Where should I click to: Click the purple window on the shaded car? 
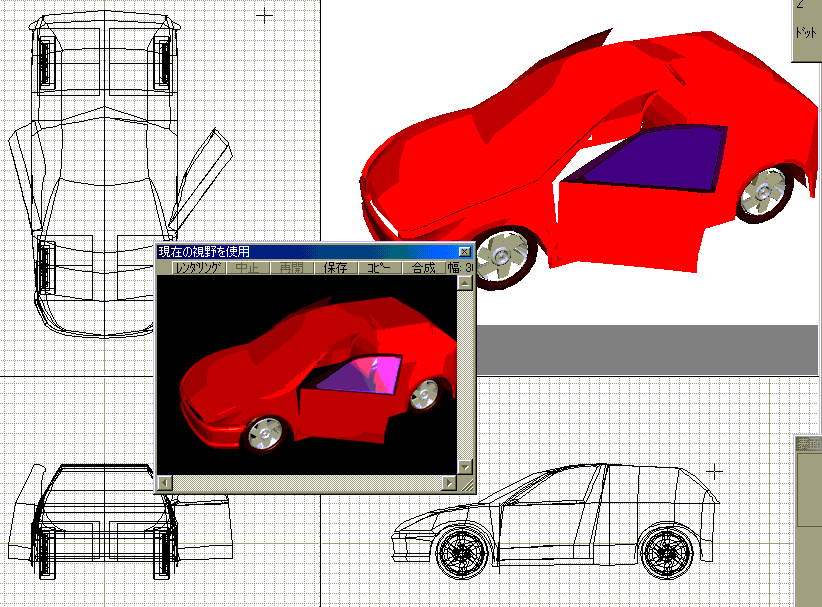coord(650,158)
